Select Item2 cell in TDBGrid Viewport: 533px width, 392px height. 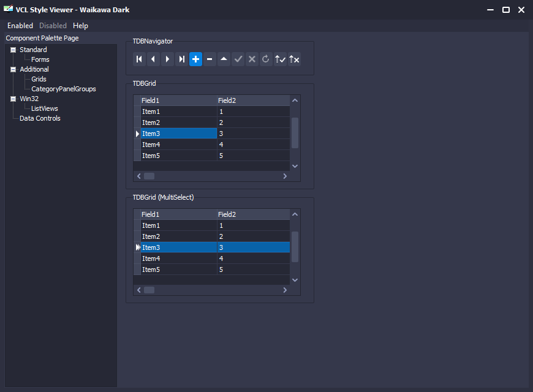tap(179, 123)
